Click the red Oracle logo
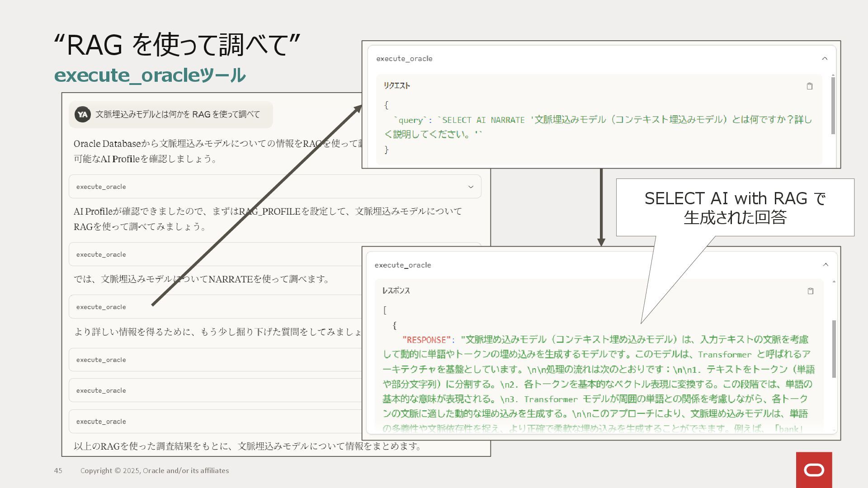This screenshot has height=488, width=868. 814,470
